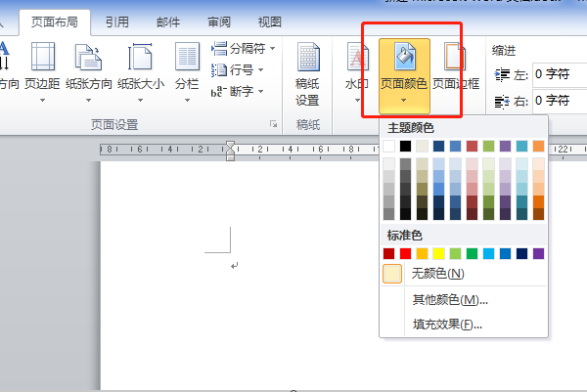The width and height of the screenshot is (587, 392).
Task: Expand the 断字 dropdown arrow
Action: (260, 91)
